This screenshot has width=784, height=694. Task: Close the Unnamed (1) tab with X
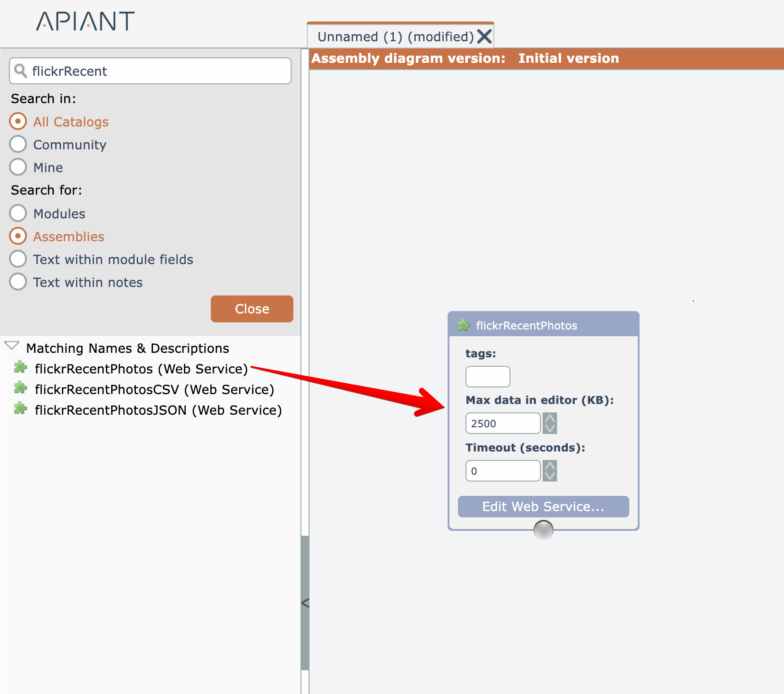click(x=484, y=36)
